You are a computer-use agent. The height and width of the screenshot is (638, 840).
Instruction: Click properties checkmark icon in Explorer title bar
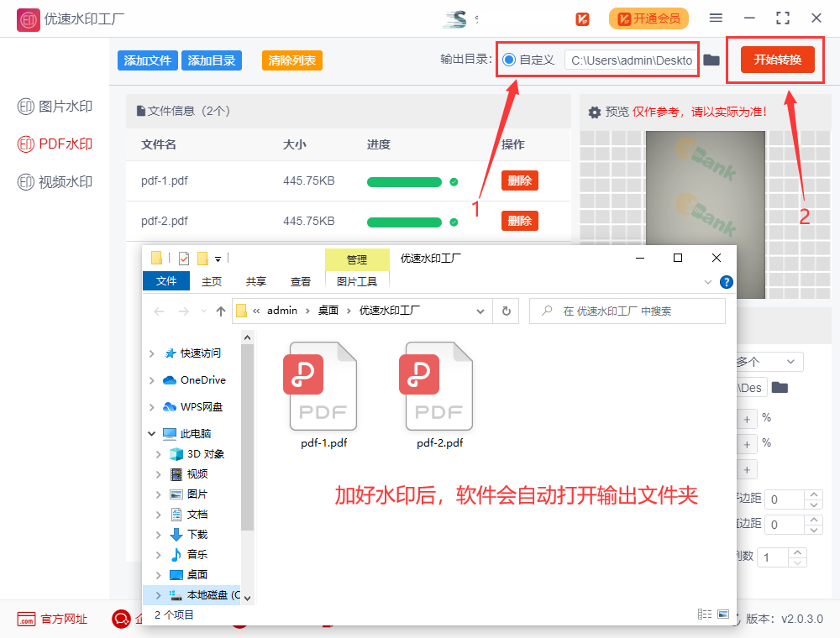point(184,259)
